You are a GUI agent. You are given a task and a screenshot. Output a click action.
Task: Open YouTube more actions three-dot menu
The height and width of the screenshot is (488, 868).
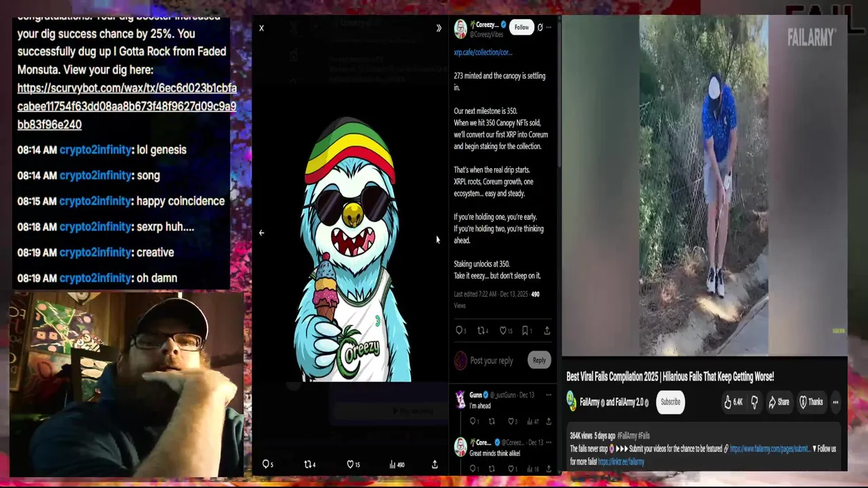coord(835,402)
